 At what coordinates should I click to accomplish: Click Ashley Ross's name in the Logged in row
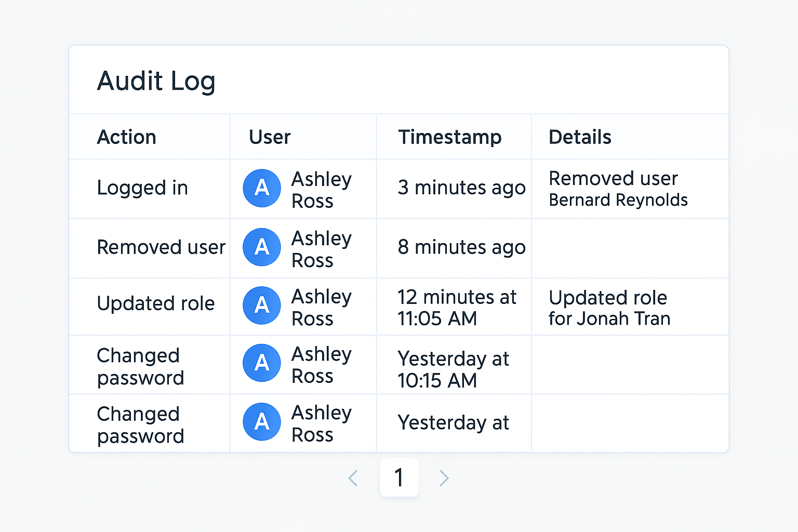coord(322,188)
